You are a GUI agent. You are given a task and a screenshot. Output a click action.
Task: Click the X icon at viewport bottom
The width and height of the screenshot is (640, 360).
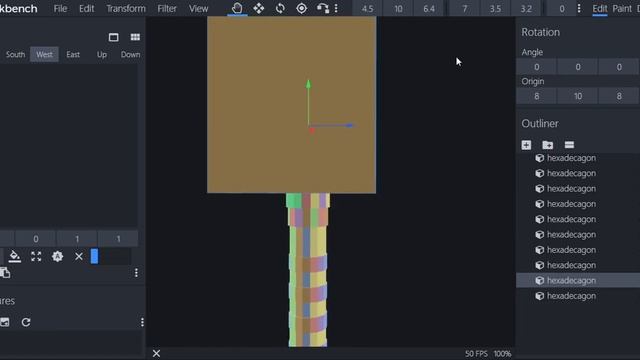coord(156,353)
